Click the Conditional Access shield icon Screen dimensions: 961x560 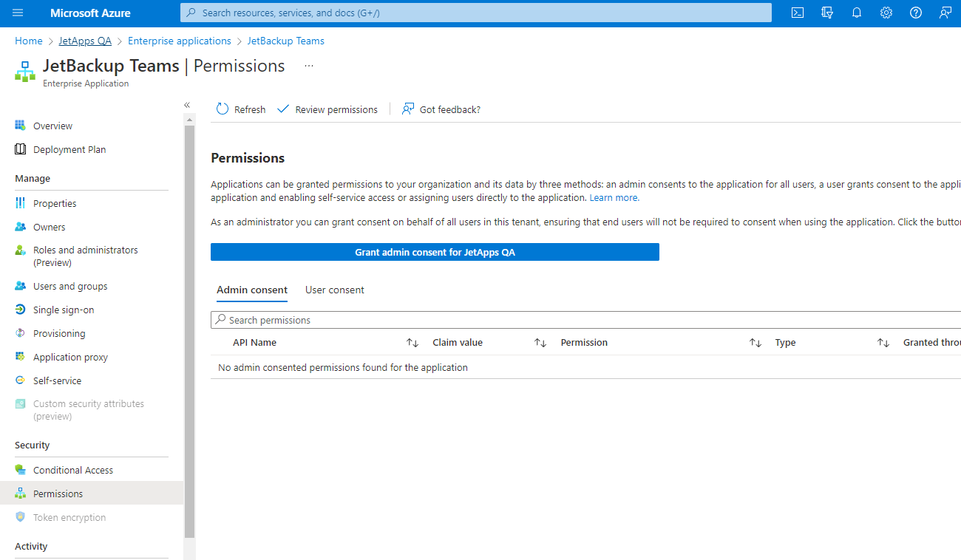tap(21, 470)
